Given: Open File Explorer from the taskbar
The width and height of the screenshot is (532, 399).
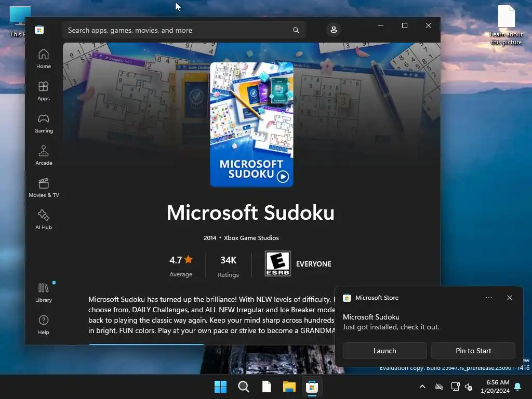Looking at the screenshot, I should [x=289, y=387].
